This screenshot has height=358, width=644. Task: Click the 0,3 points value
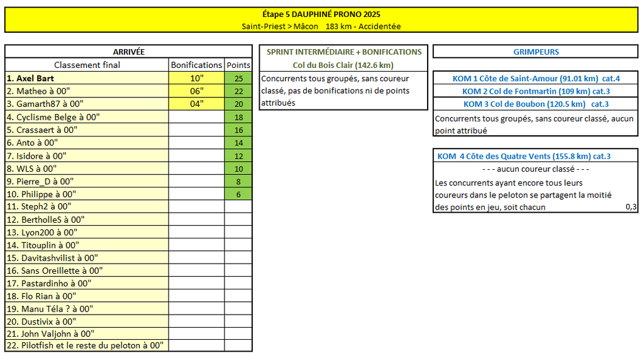(630, 207)
